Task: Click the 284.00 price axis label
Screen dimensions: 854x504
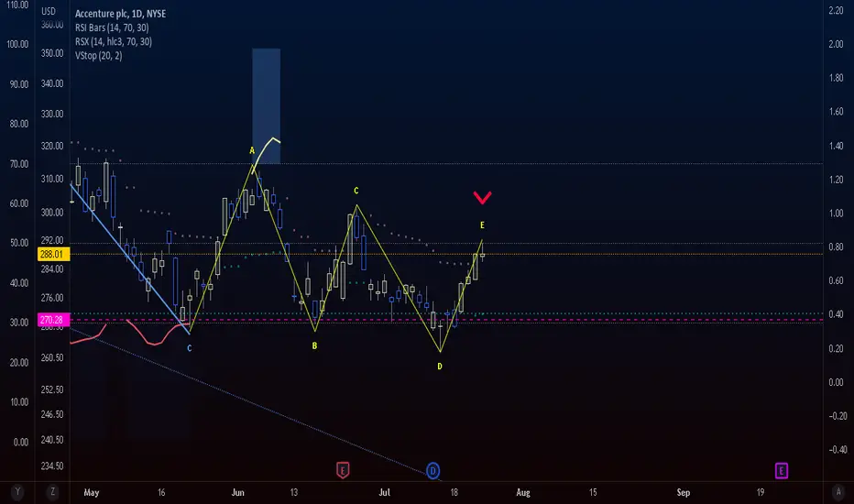Action: click(x=52, y=269)
